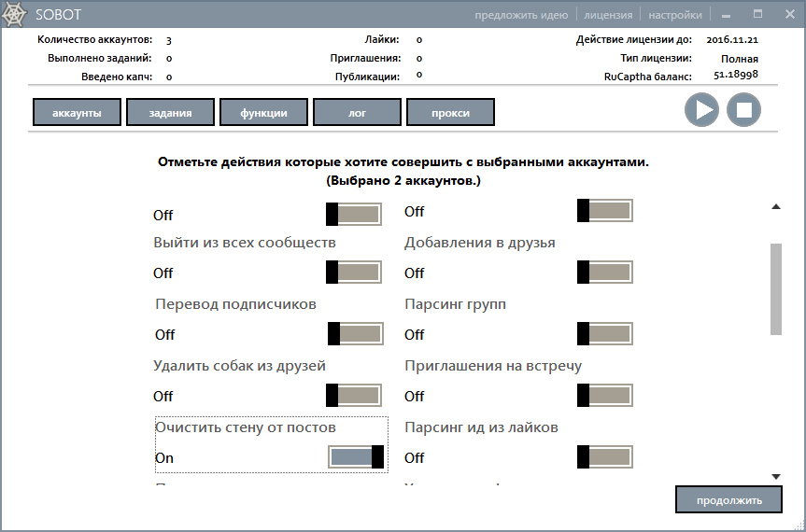The image size is (806, 532).
Task: Switch to the задания tab
Action: 170,113
